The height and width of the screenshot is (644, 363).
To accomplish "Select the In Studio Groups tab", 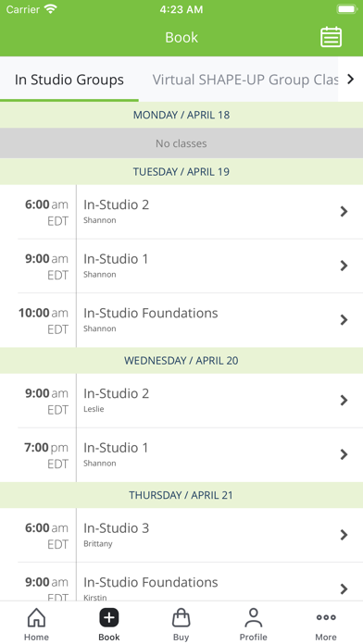I will point(69,80).
